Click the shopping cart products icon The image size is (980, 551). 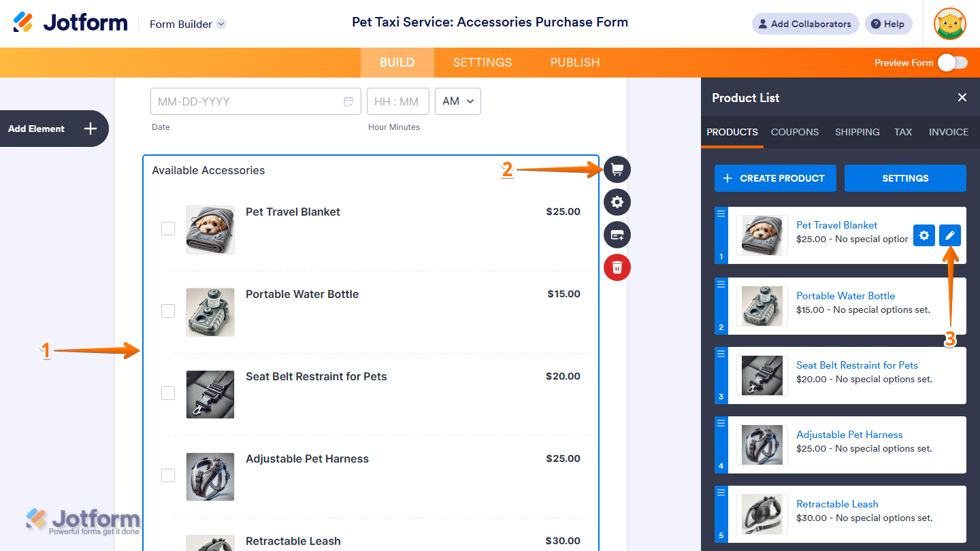tap(617, 169)
